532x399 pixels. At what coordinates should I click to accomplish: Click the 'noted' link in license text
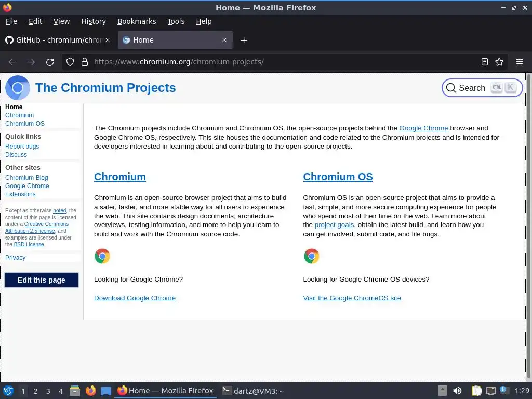[x=59, y=211]
